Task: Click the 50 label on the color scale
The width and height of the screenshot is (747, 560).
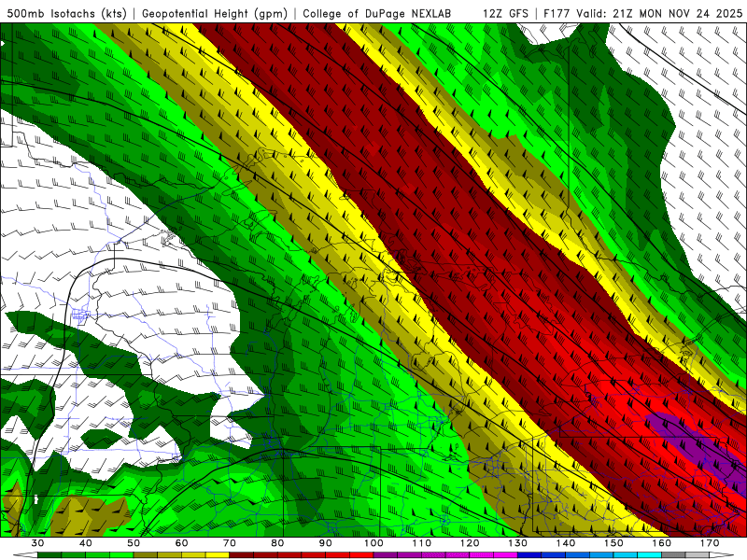Action: click(134, 543)
